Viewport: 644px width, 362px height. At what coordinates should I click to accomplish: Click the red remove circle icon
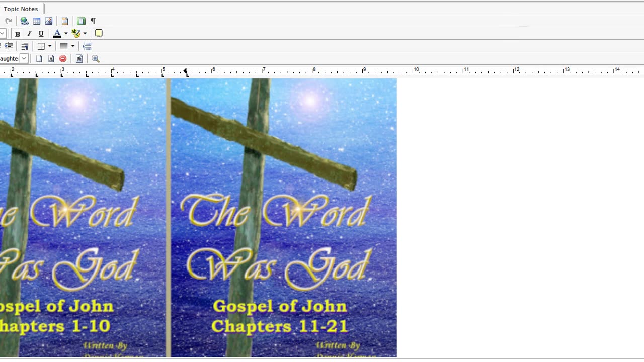[63, 59]
